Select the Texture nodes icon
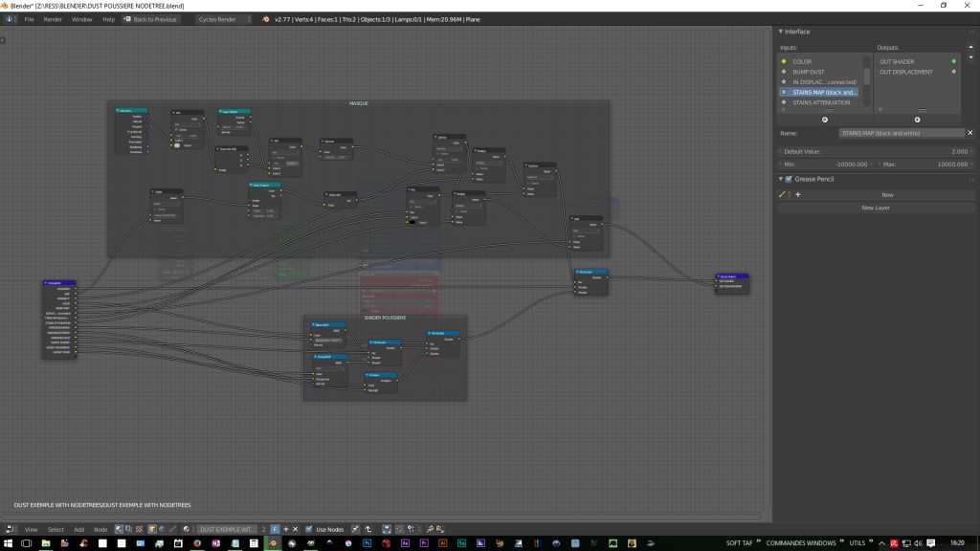This screenshot has height=551, width=980. pos(138,529)
